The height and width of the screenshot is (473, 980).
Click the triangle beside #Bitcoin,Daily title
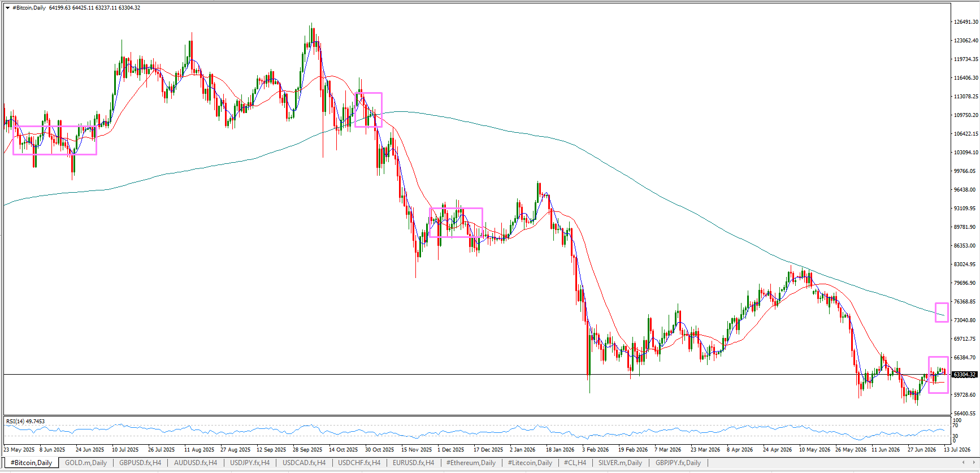click(7, 8)
